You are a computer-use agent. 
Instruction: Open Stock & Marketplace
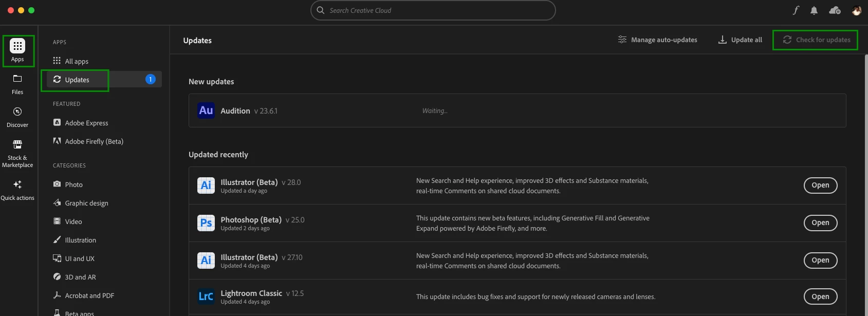17,154
